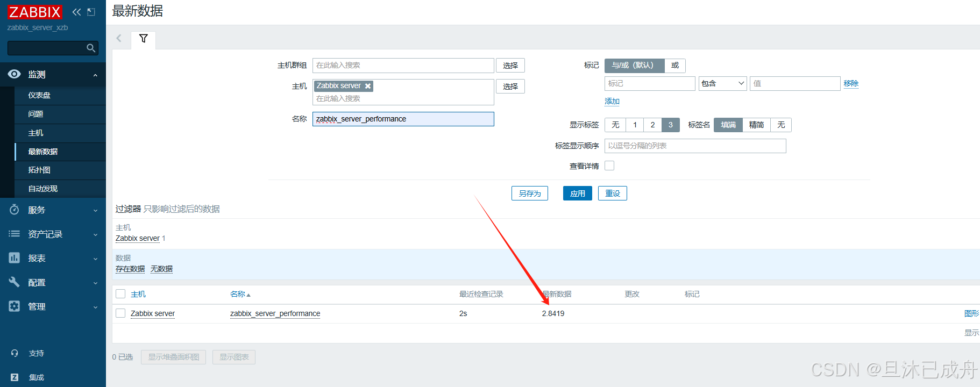The height and width of the screenshot is (387, 980).
Task: Click the sort arrow next to 名称 header
Action: (248, 295)
